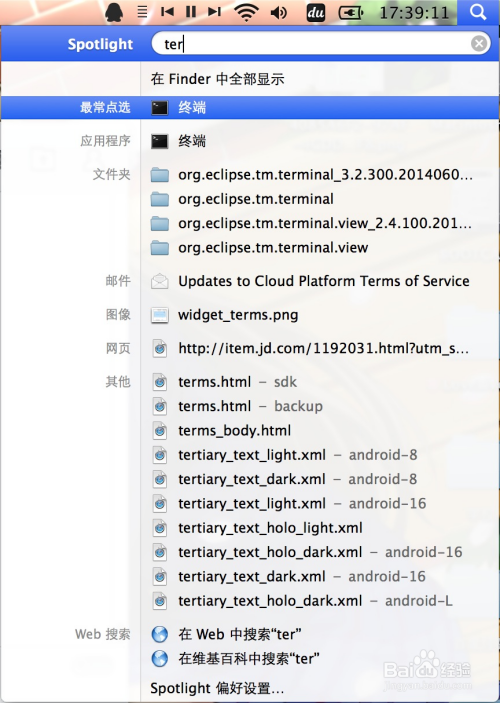
Task: Click the Spotlight magnifier icon
Action: 478,12
